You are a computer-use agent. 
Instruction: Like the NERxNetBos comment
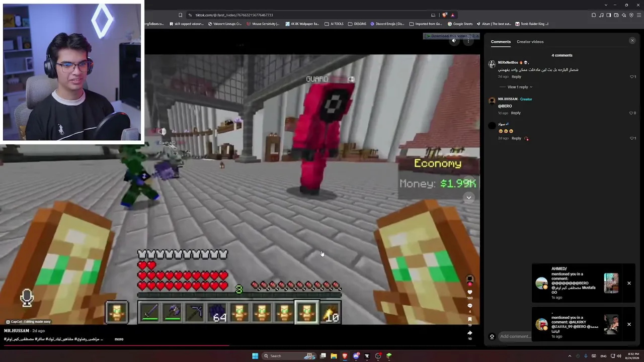point(632,76)
